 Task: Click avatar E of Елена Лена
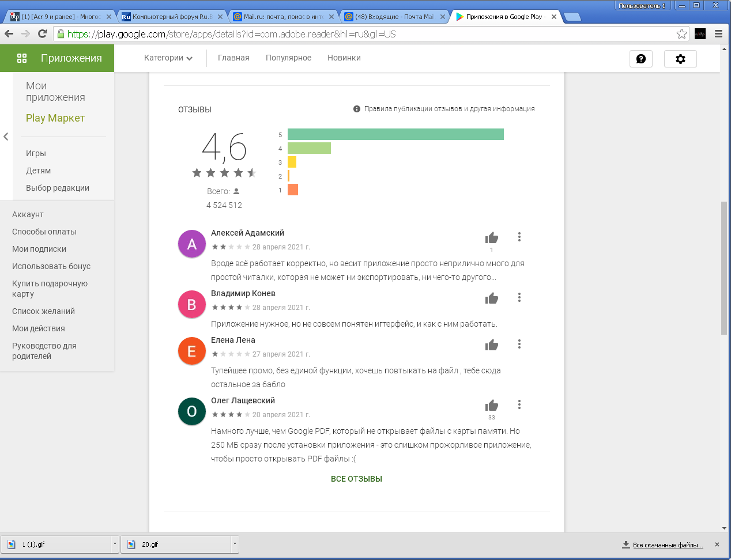[192, 351]
